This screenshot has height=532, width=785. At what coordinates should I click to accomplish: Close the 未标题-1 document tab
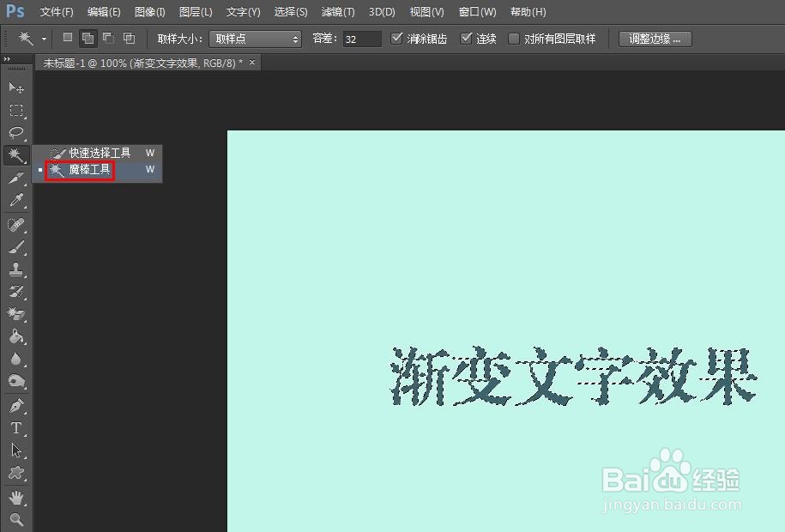tap(252, 62)
